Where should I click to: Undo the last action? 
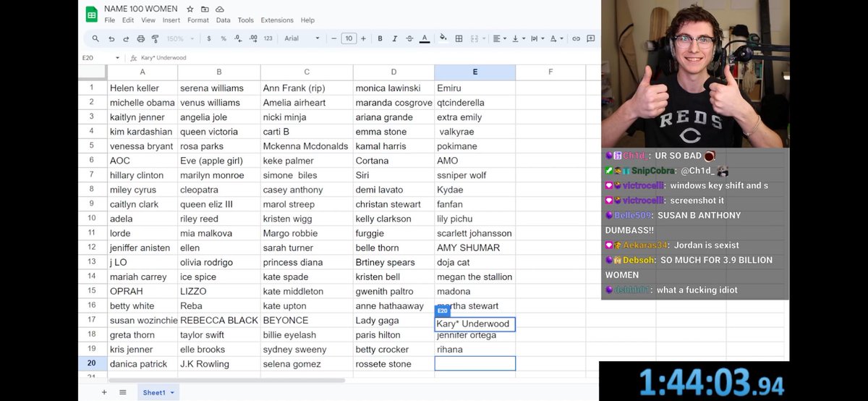(x=111, y=38)
